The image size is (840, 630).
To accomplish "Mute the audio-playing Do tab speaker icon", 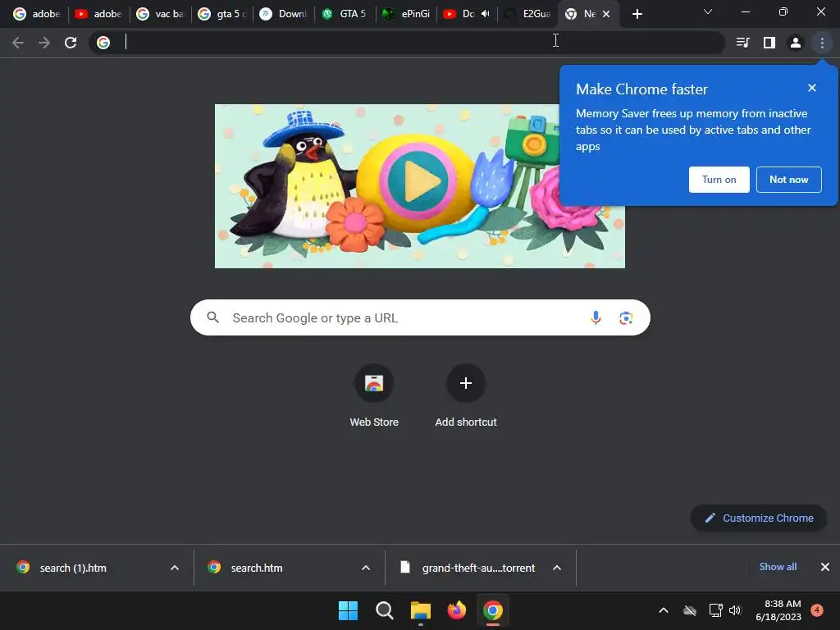I will [486, 14].
